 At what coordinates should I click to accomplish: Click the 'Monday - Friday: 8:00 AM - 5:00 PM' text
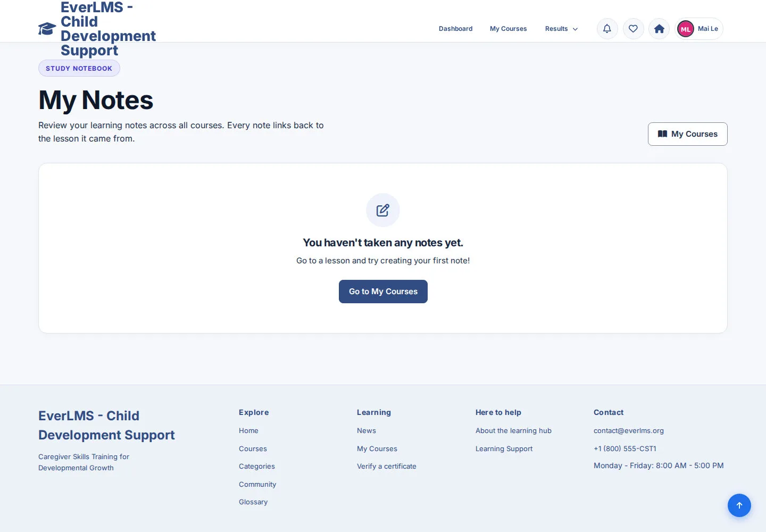(x=659, y=465)
